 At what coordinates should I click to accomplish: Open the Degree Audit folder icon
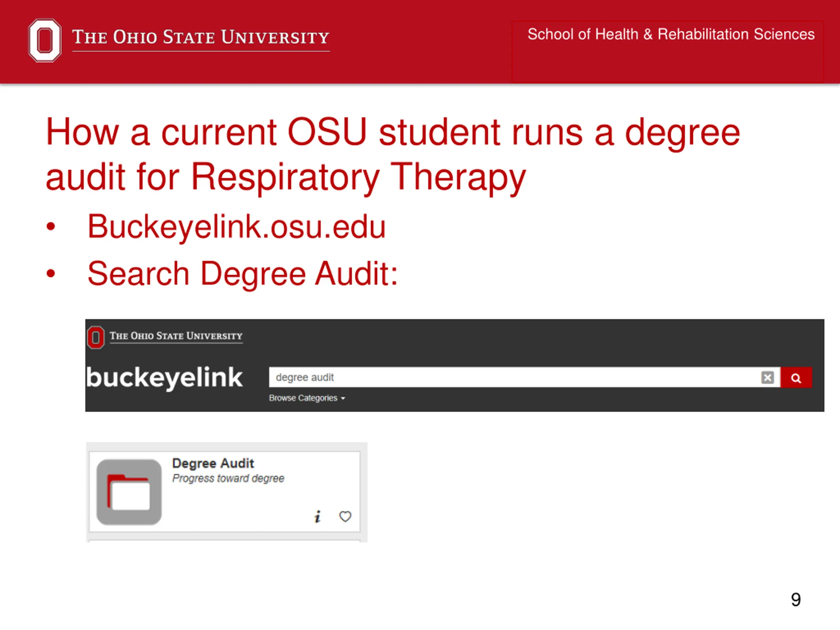pos(129,492)
